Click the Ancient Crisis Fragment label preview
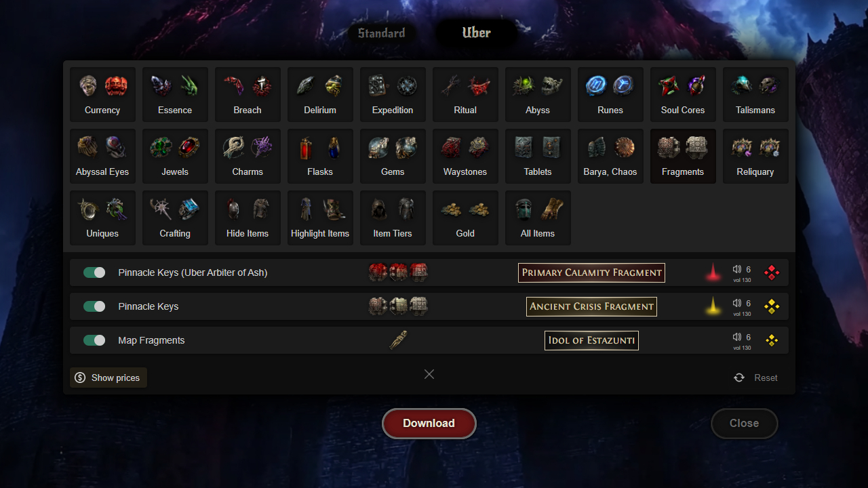Image resolution: width=868 pixels, height=488 pixels. click(591, 306)
